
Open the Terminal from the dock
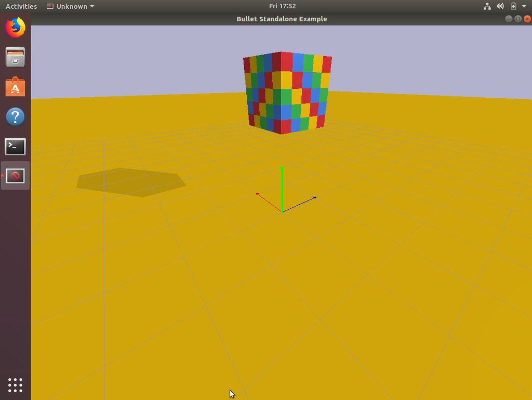(x=15, y=146)
